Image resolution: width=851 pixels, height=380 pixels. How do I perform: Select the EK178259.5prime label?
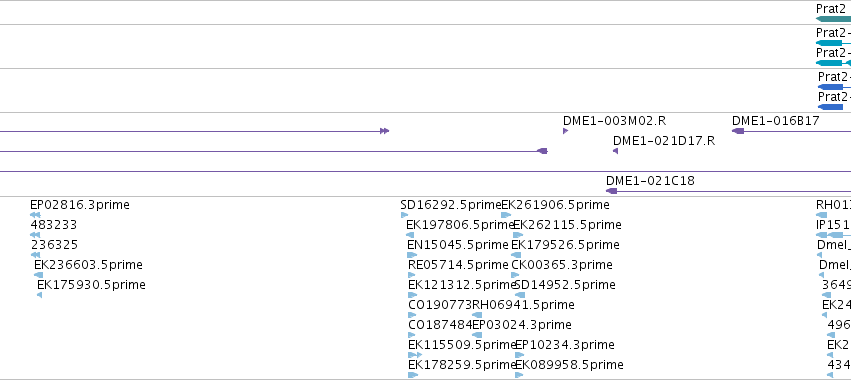(462, 365)
